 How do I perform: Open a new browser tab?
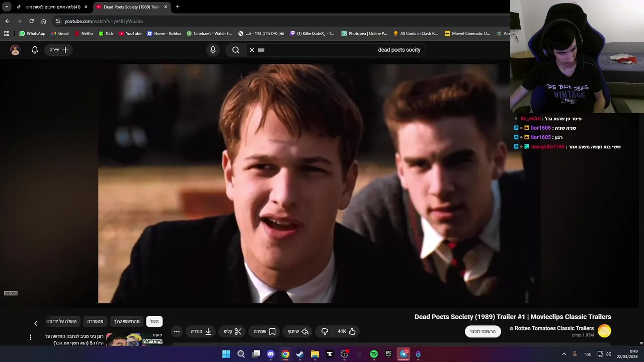178,7
